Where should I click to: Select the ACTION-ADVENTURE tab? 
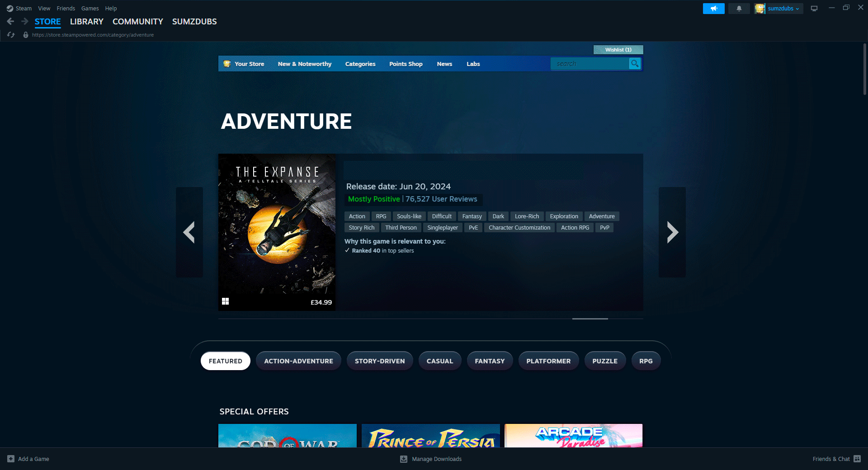298,361
